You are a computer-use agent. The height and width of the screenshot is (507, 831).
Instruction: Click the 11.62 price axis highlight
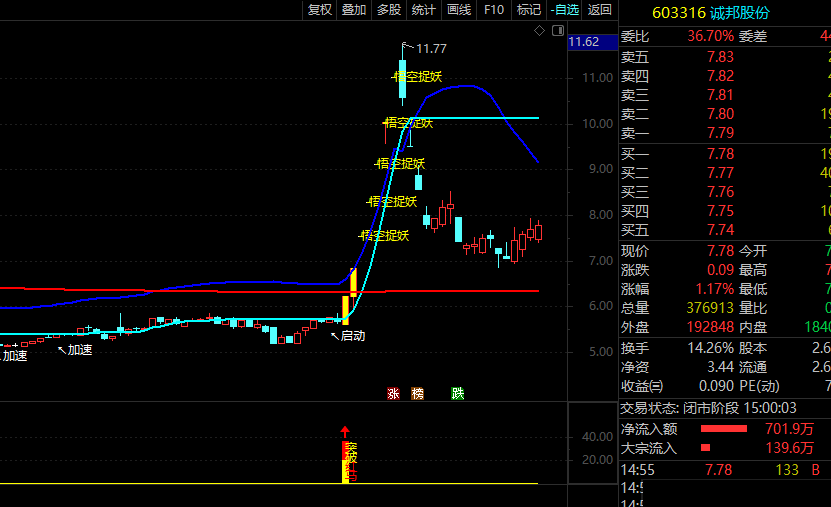point(593,42)
